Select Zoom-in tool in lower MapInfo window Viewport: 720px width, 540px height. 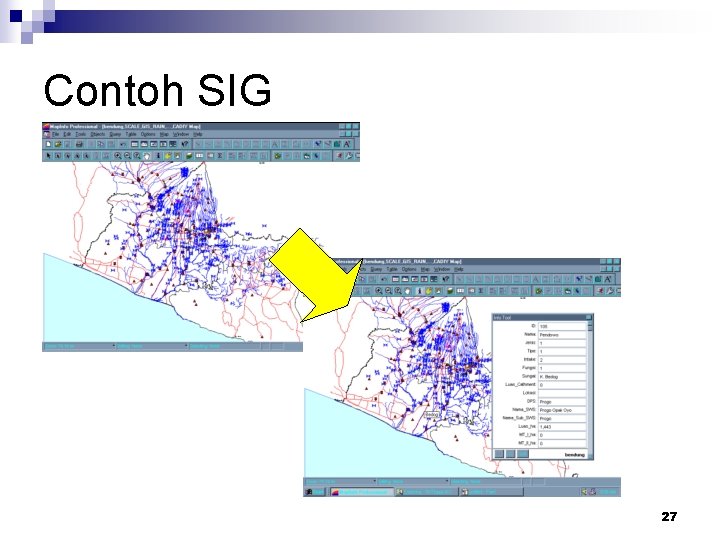click(x=379, y=291)
